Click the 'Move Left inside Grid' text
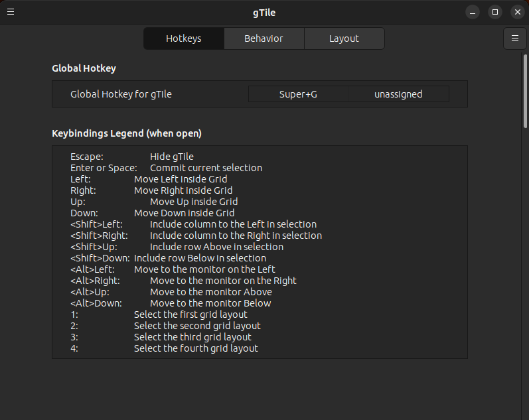Image resolution: width=529 pixels, height=420 pixels. (181, 179)
